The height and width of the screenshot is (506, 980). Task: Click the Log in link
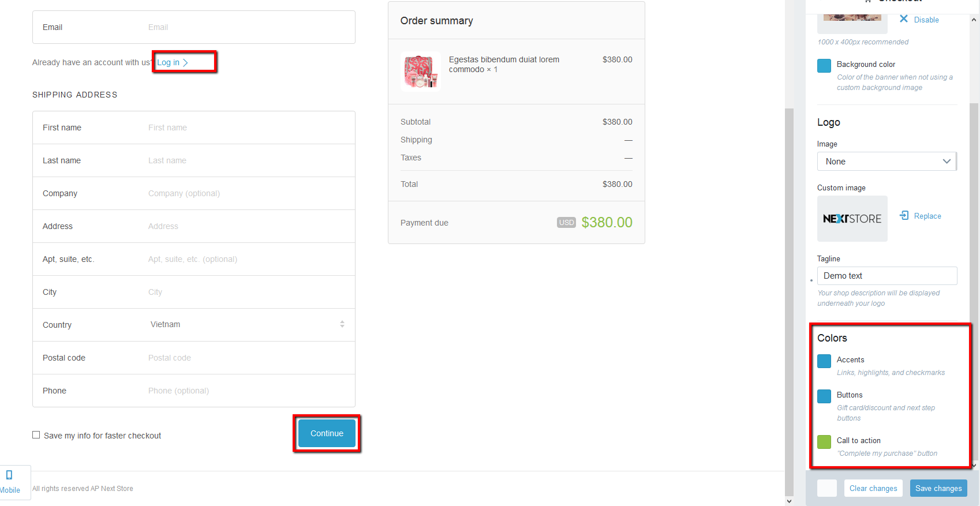click(x=173, y=62)
